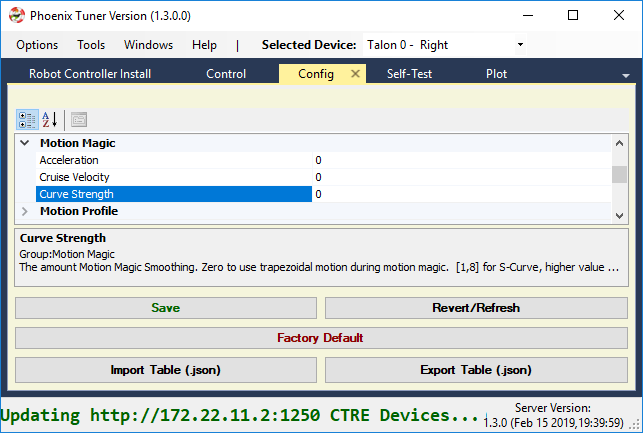The image size is (643, 433).
Task: Switch to the Plot tab
Action: (x=496, y=74)
